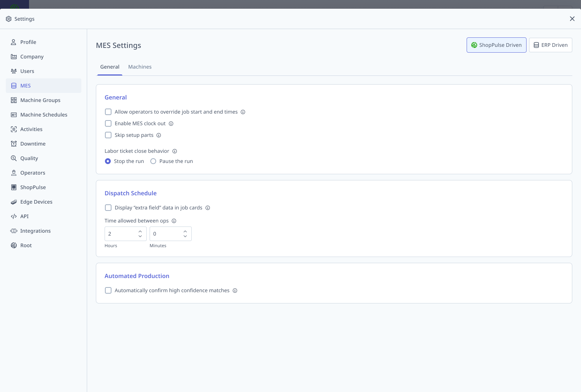
Task: Select the ShopPulse Driven mode
Action: 496,45
